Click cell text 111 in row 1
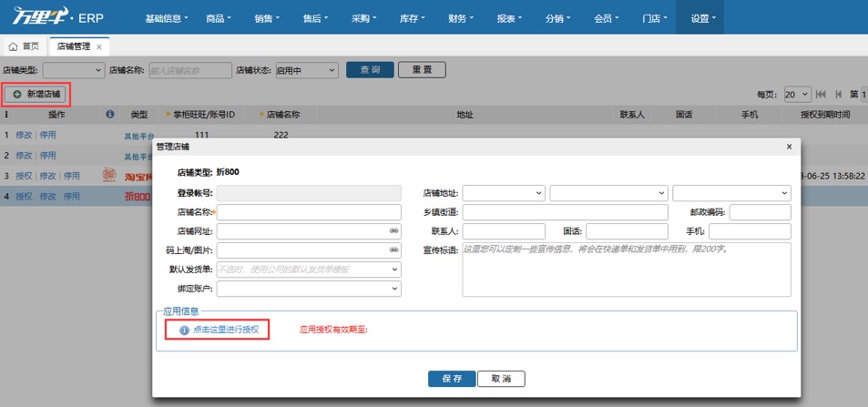Screen dimensions: 868x407 coord(202,135)
